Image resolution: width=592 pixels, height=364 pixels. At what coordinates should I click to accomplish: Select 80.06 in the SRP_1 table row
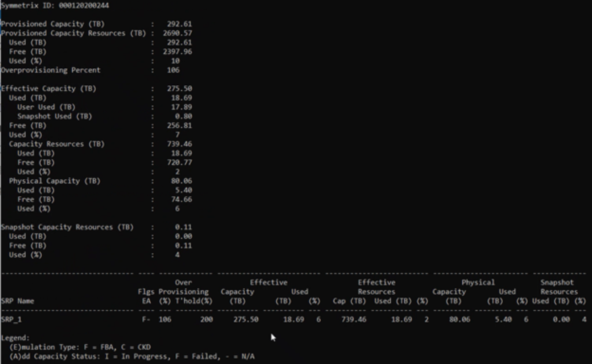tap(459, 320)
